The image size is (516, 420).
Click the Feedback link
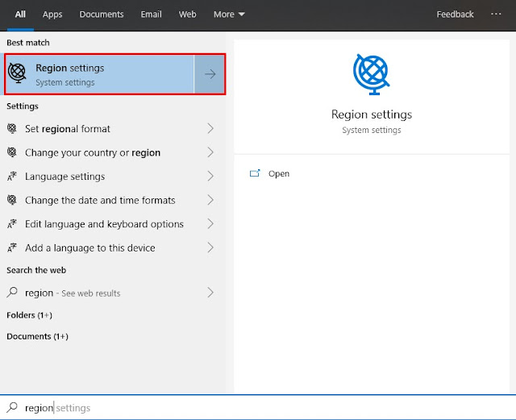click(455, 15)
